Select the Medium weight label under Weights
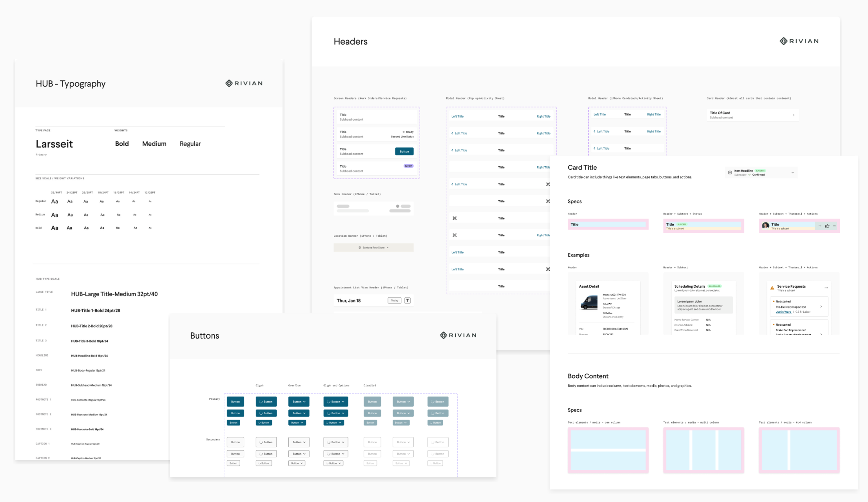The image size is (868, 502). 154,144
